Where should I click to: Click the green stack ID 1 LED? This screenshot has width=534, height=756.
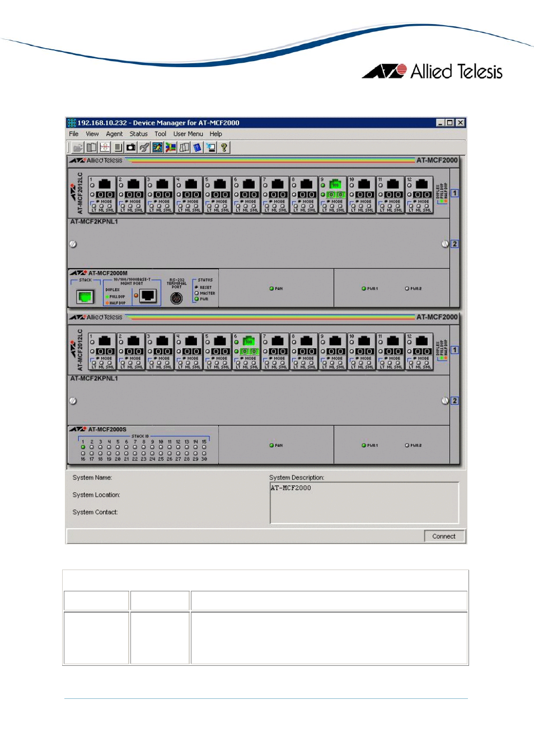(83, 447)
